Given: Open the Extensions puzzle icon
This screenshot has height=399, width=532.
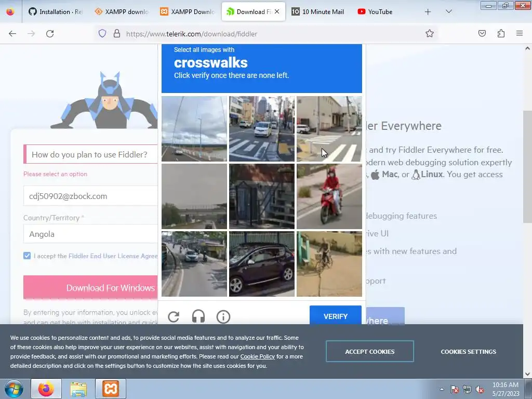Looking at the screenshot, I should coord(501,34).
